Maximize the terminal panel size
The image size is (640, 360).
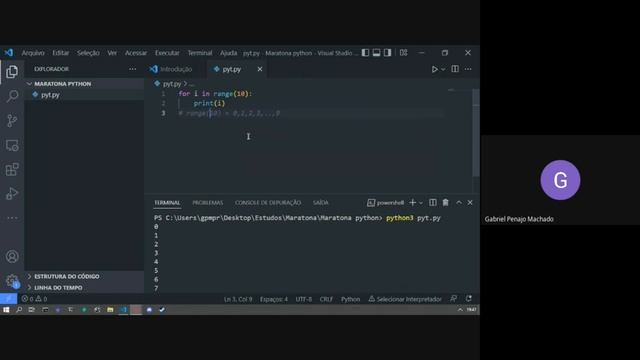pos(459,202)
